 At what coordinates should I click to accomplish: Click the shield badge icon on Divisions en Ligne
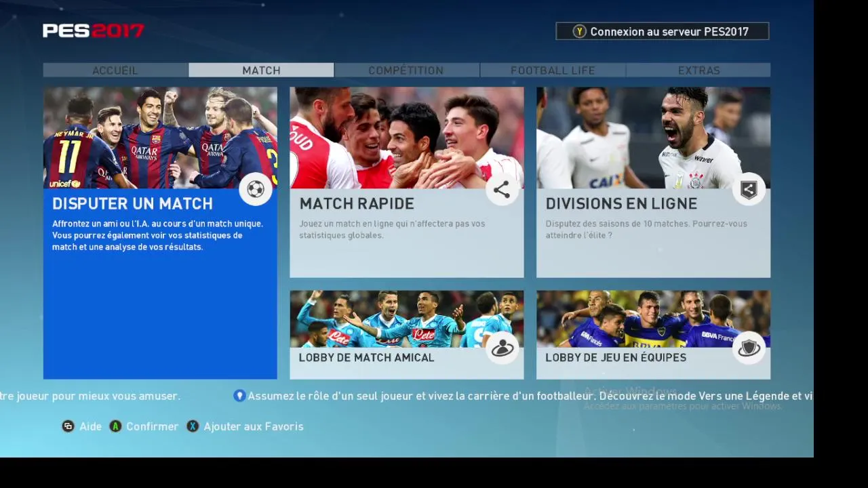pos(749,190)
